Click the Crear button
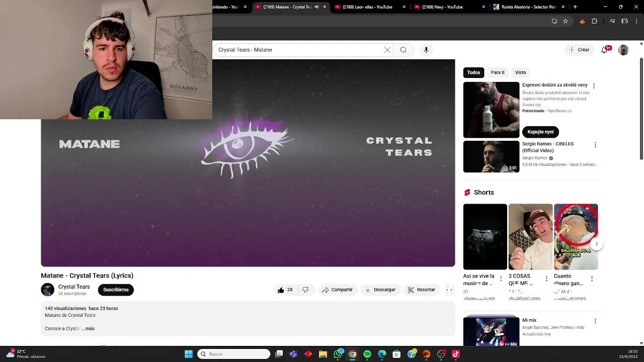Viewport: 644px width, 362px height. click(579, 50)
